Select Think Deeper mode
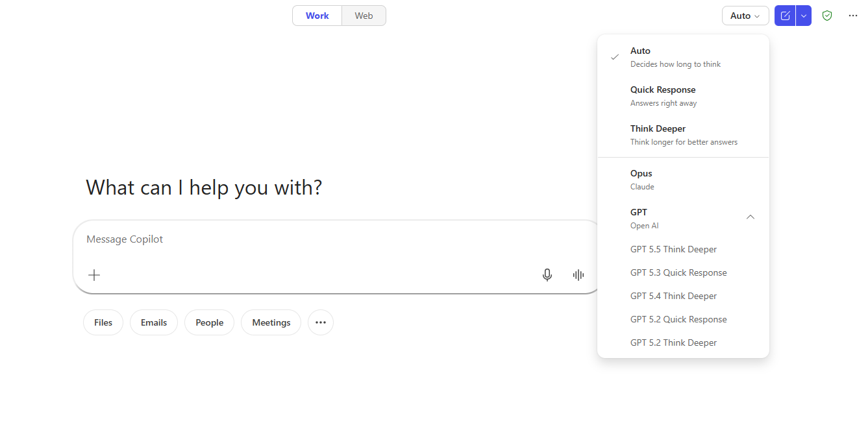Screen dimensions: 868x445 [683, 135]
